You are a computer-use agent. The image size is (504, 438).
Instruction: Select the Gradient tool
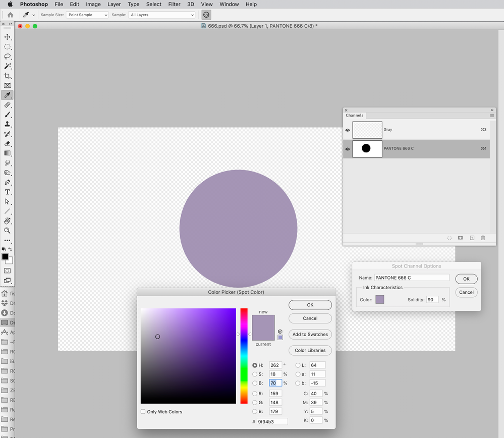[7, 153]
